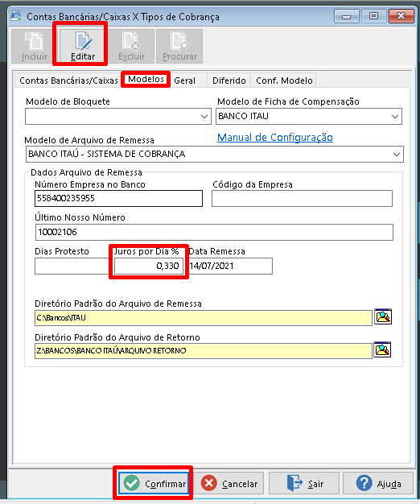Click the Juros por Dia % field
This screenshot has width=420, height=504.
(149, 266)
